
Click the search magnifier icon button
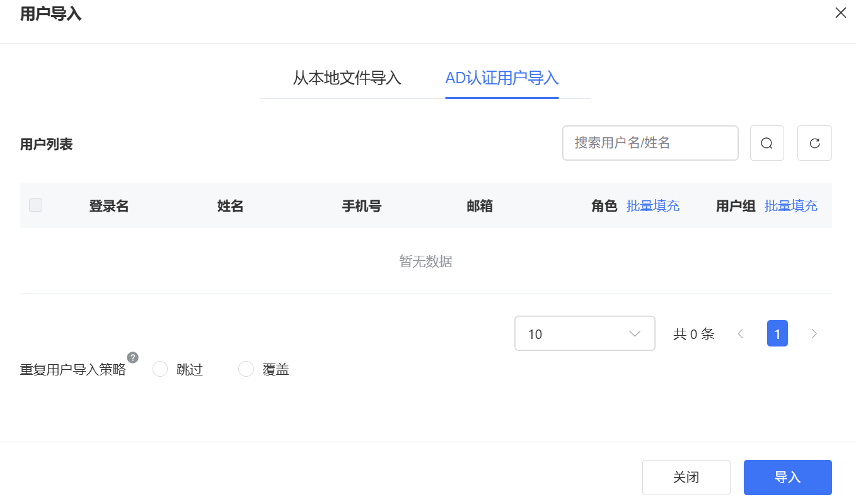point(766,143)
